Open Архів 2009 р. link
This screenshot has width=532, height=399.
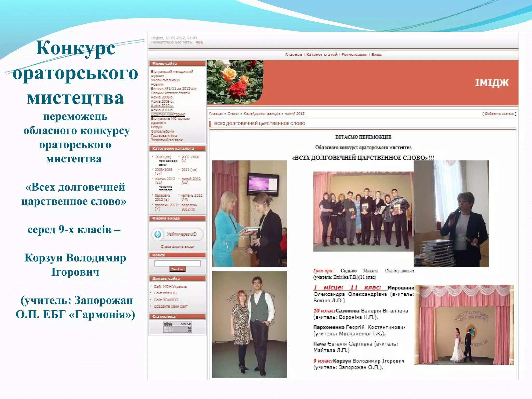[162, 101]
